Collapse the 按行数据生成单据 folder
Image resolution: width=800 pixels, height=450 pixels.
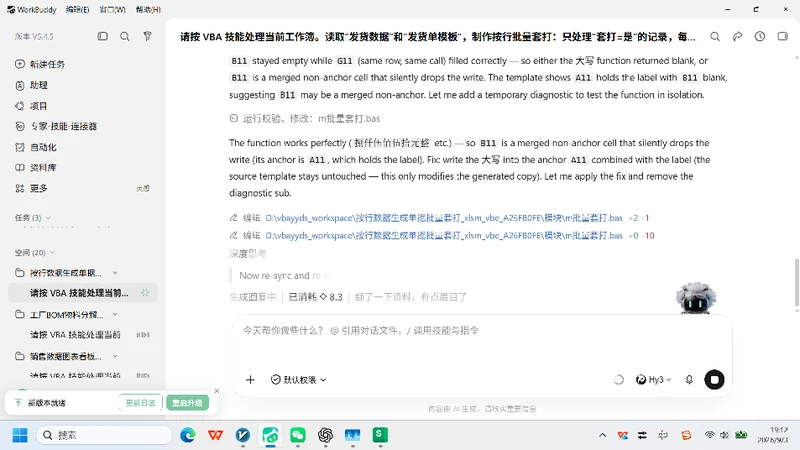point(115,272)
